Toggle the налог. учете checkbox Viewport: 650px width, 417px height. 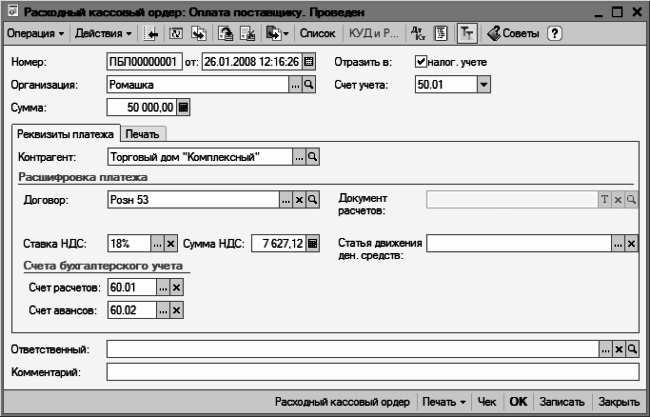click(421, 62)
